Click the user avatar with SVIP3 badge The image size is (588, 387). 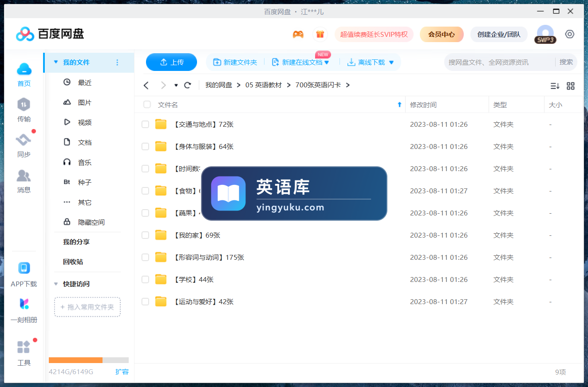pos(545,34)
